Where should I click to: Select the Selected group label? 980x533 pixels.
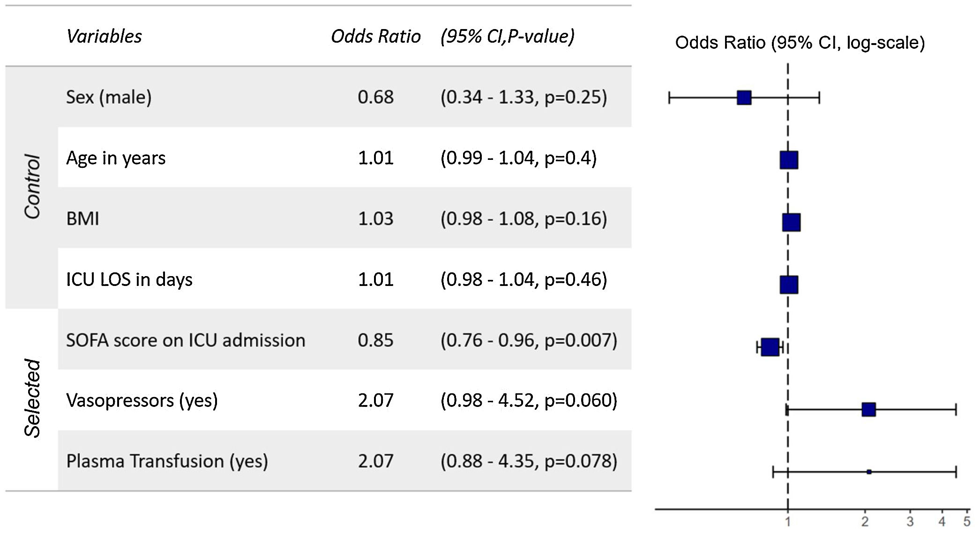coord(32,398)
